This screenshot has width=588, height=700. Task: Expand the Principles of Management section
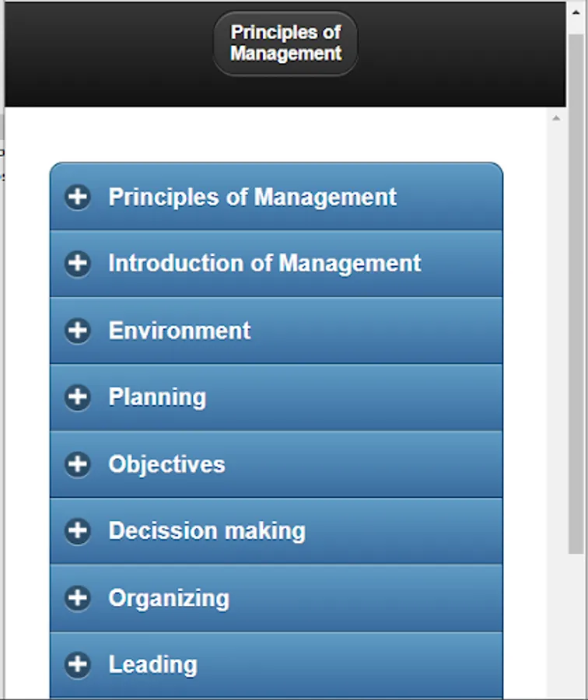(x=252, y=197)
